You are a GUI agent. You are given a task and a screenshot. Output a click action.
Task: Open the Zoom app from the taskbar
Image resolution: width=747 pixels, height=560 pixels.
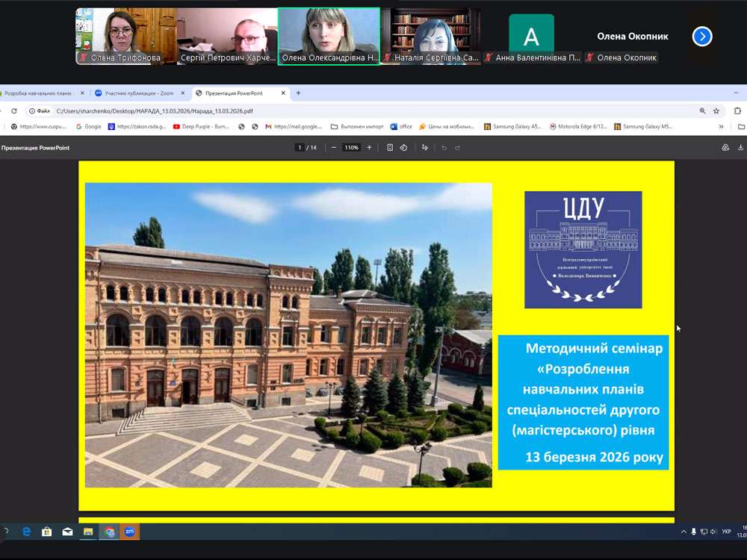[129, 532]
